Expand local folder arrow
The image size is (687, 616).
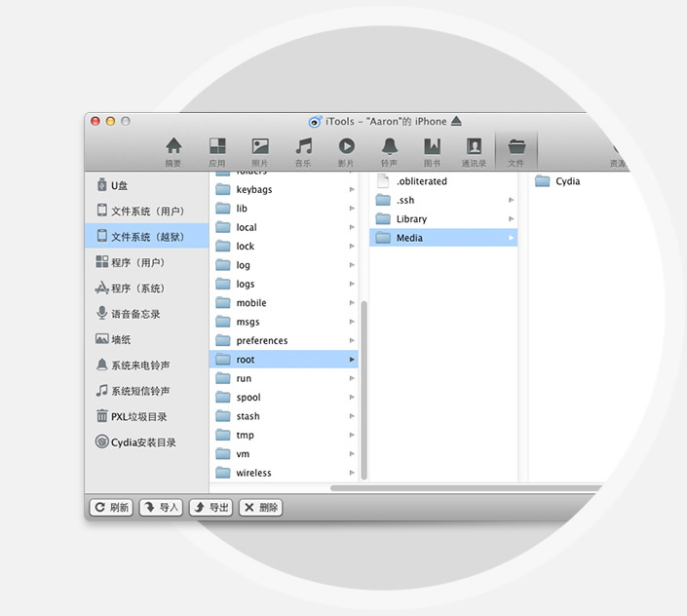point(352,227)
